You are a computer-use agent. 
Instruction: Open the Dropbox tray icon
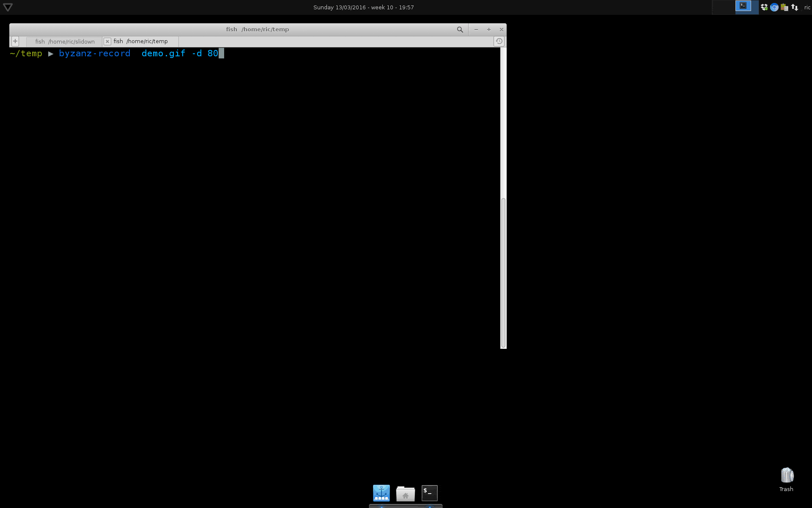point(764,7)
